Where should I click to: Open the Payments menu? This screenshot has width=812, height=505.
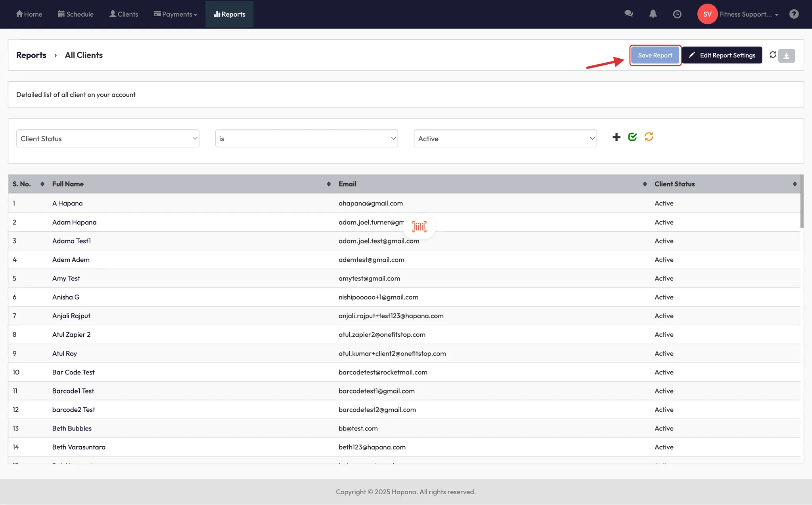click(175, 14)
